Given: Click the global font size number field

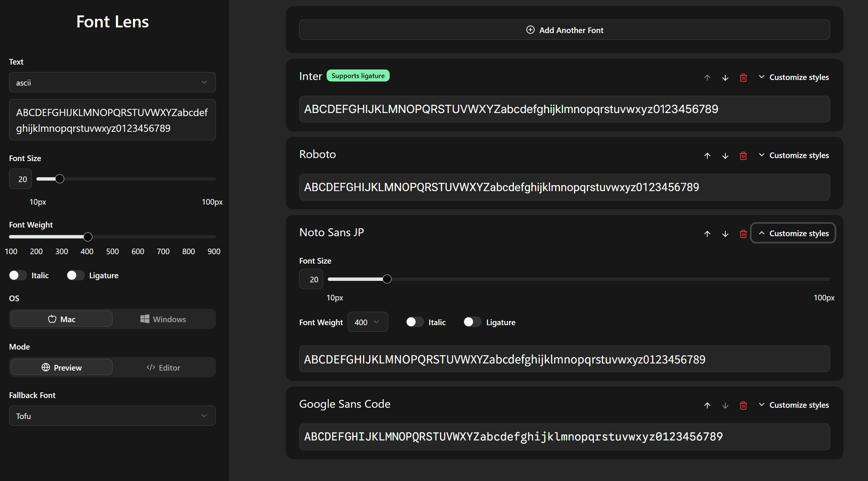Looking at the screenshot, I should tap(21, 179).
